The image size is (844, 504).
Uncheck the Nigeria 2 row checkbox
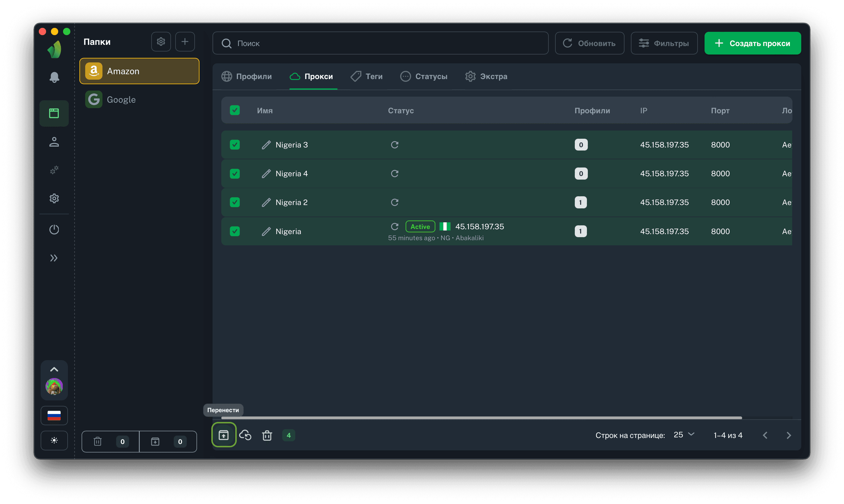235,202
